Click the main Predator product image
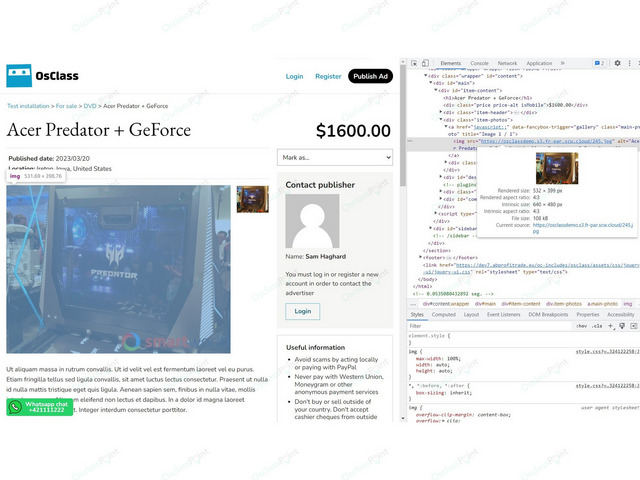The height and width of the screenshot is (480, 640). pos(118,269)
